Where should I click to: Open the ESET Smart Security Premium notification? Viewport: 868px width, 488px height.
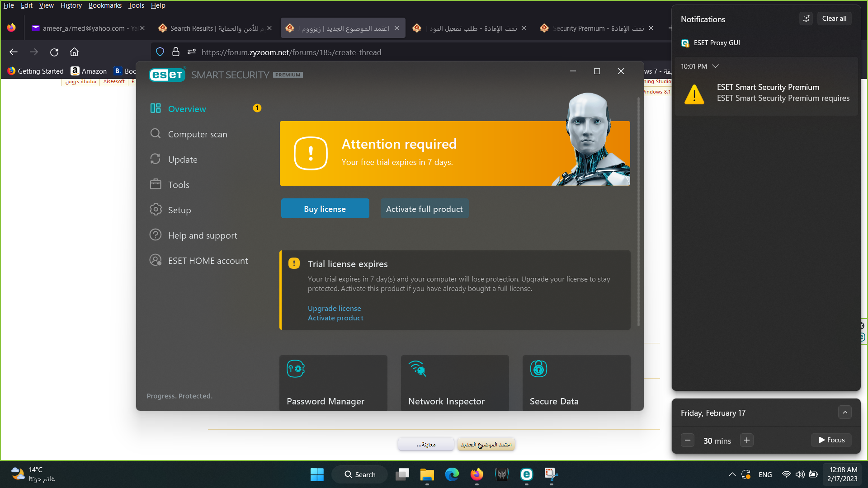[766, 93]
